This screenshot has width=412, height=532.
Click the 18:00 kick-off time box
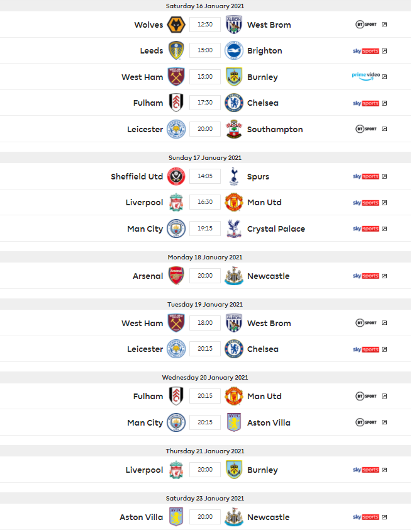(205, 324)
